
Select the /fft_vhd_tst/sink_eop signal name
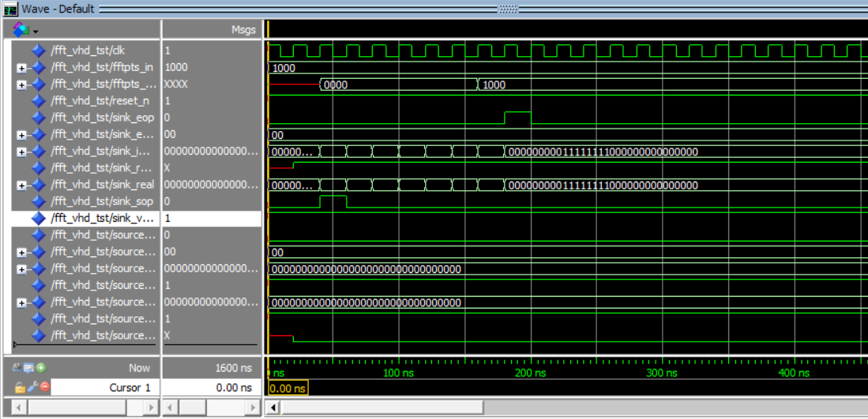point(102,118)
